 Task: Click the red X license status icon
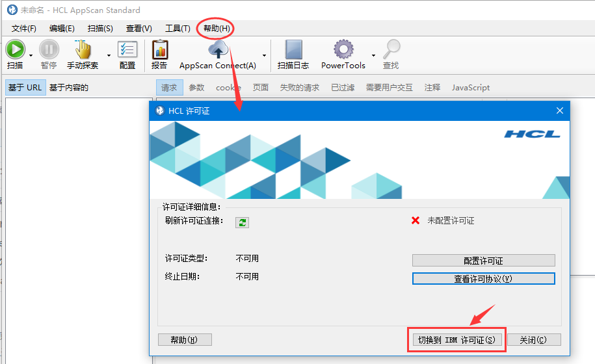pyautogui.click(x=416, y=220)
